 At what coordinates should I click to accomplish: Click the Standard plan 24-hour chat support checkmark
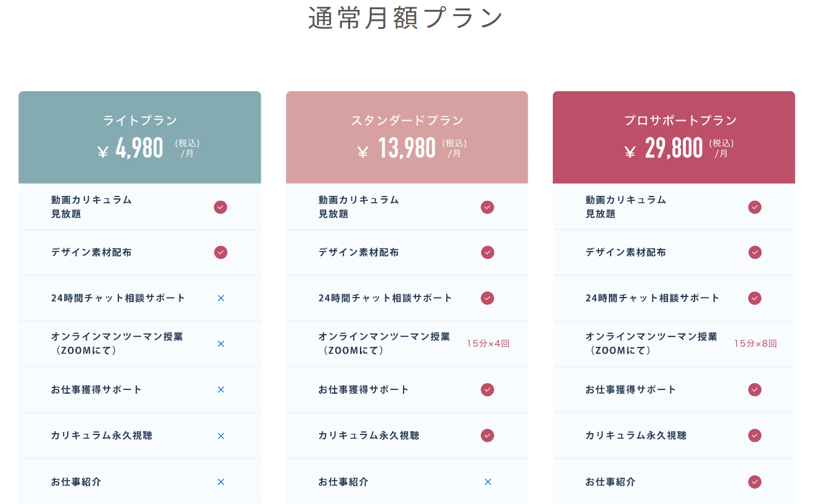click(x=487, y=298)
